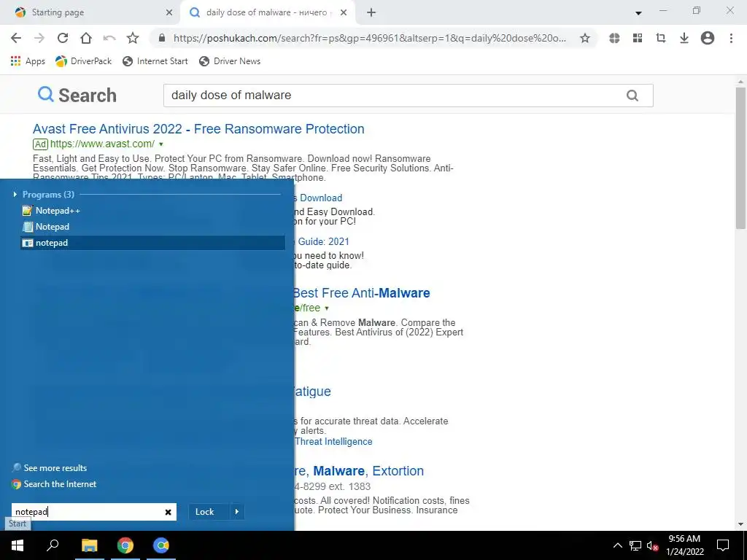Screen dimensions: 747x560
Task: Expand the /free ad URL dropdown arrow
Action: click(326, 308)
